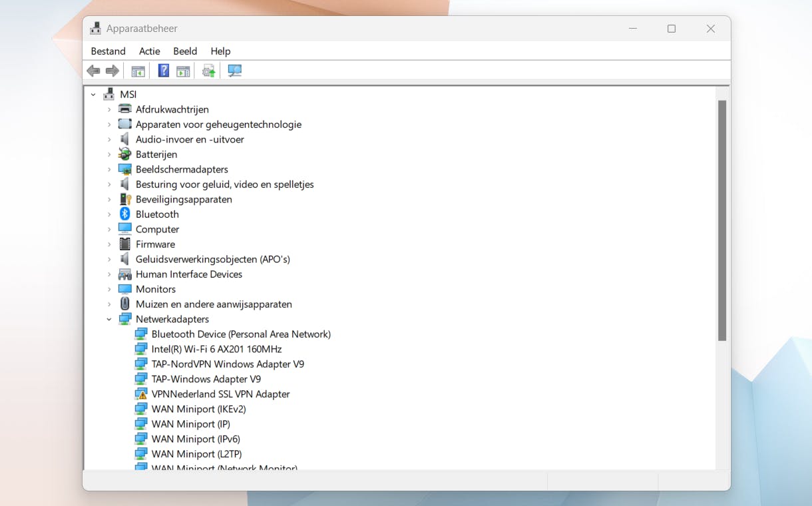Maximize the Apparaatbeheer window
The width and height of the screenshot is (812, 506).
(x=672, y=29)
